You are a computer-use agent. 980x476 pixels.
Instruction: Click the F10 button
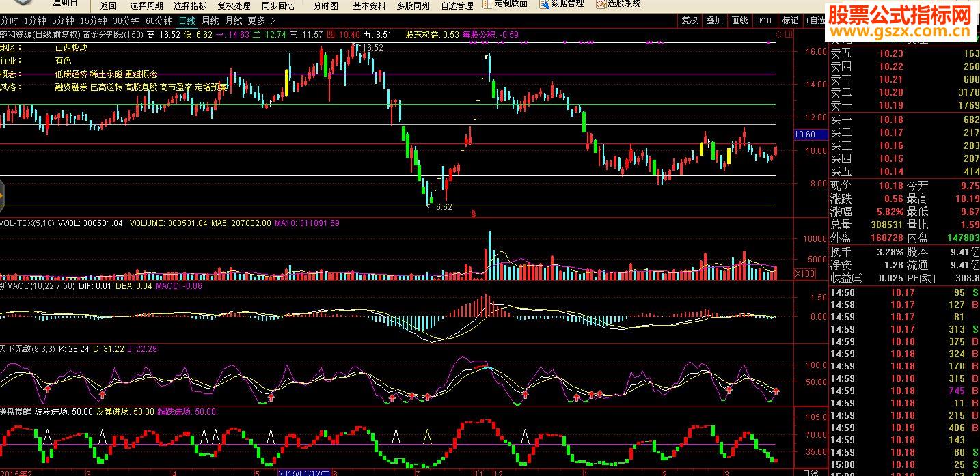(x=765, y=20)
